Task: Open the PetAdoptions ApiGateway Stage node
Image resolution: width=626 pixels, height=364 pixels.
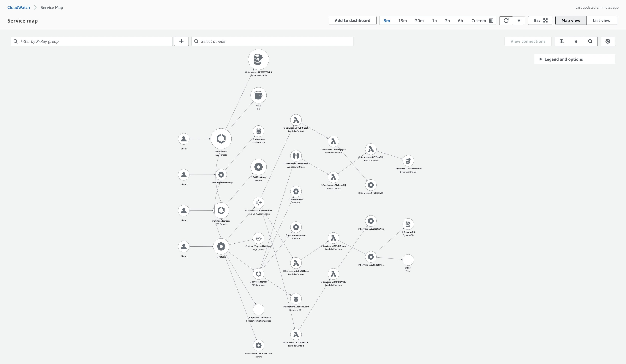Action: 296,155
